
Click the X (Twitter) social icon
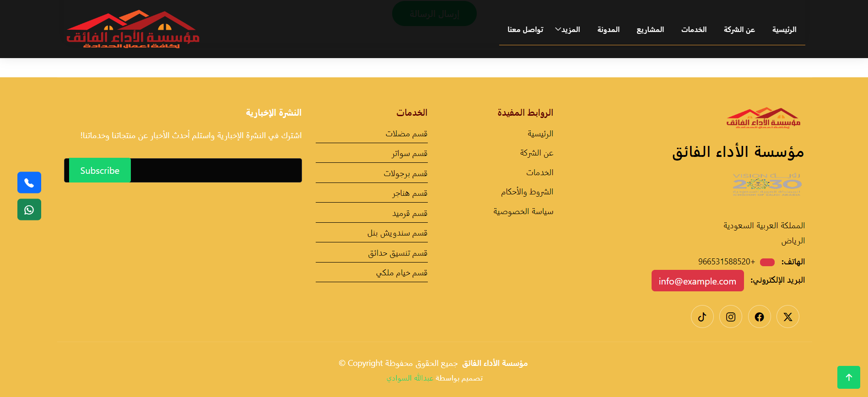(x=788, y=317)
